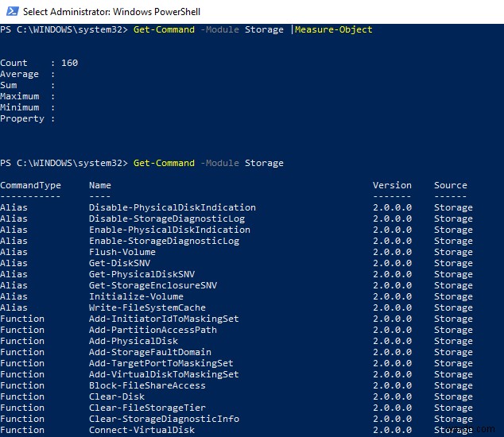Select Clear-Disk function name
The width and height of the screenshot is (504, 437).
click(117, 396)
